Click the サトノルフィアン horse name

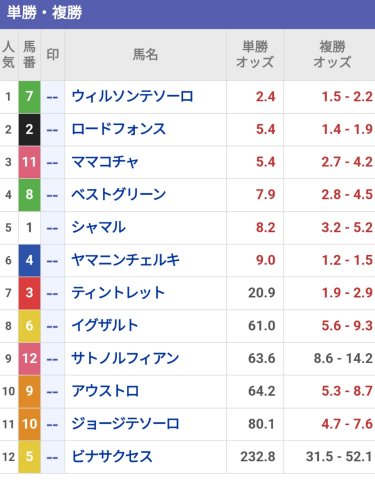[125, 358]
